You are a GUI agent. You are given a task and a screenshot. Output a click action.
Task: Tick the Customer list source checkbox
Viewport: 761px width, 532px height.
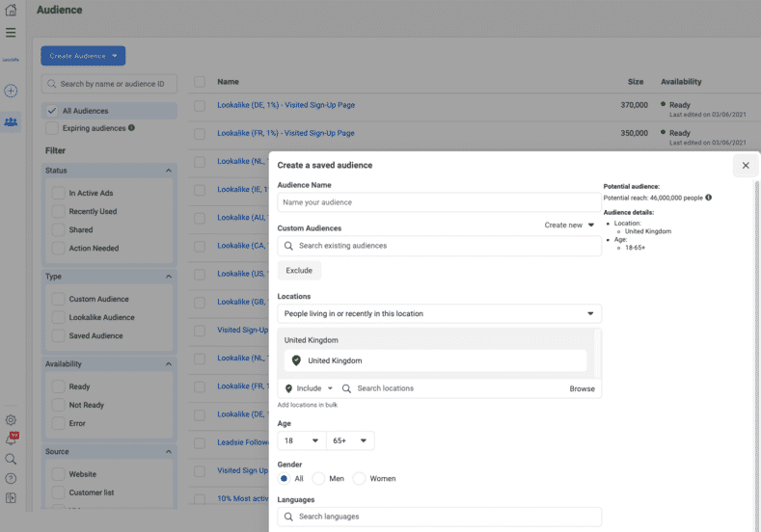click(x=58, y=492)
